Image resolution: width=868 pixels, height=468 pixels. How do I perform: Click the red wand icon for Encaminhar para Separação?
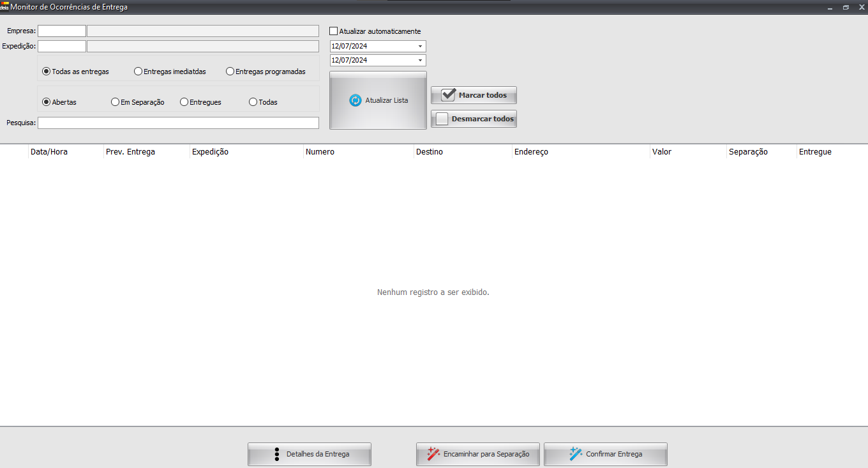tap(433, 454)
